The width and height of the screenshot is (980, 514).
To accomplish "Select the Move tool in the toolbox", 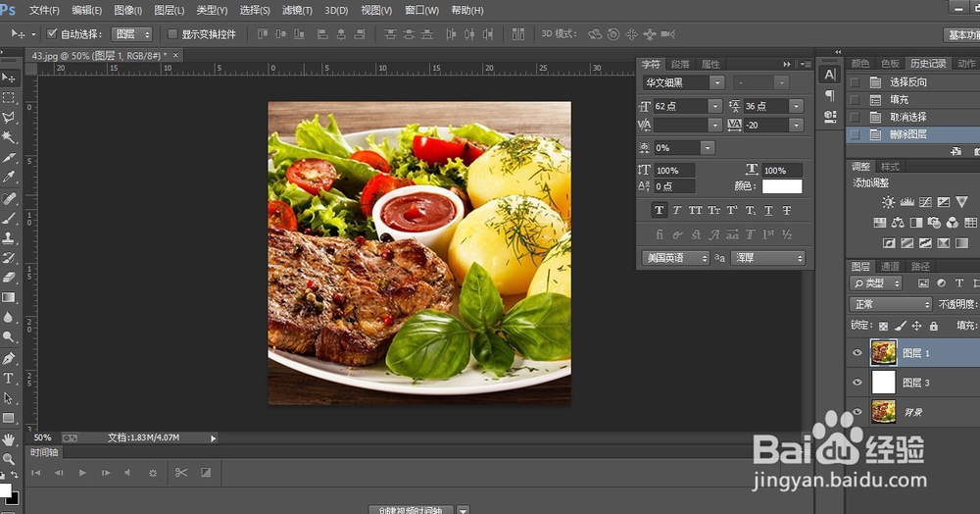I will click(9, 77).
